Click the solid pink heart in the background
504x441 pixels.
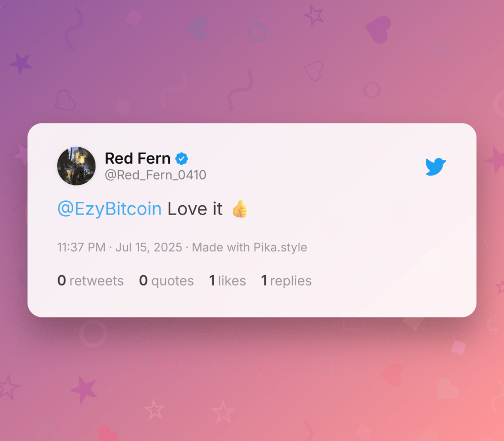(378, 30)
